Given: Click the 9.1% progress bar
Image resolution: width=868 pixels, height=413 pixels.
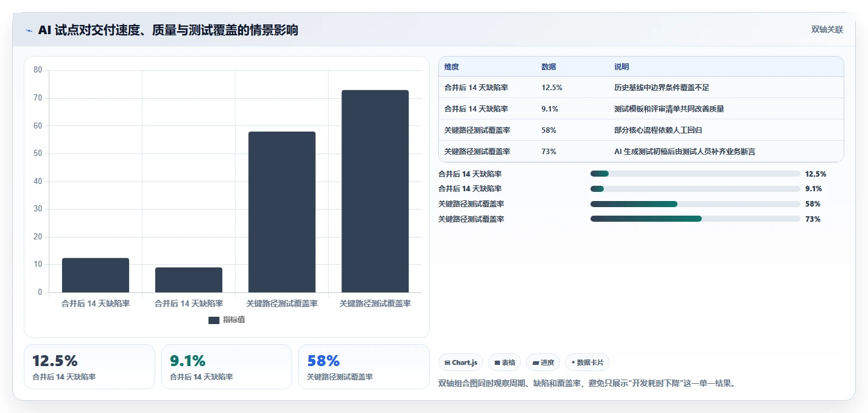Looking at the screenshot, I should tap(695, 189).
